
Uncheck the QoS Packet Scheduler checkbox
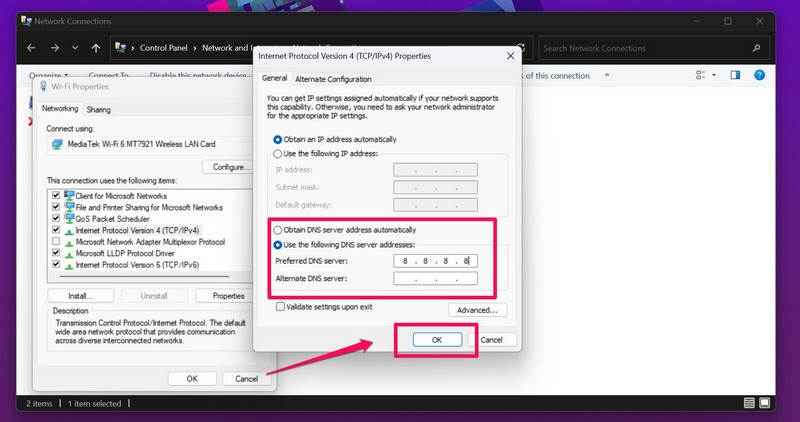(x=55, y=218)
